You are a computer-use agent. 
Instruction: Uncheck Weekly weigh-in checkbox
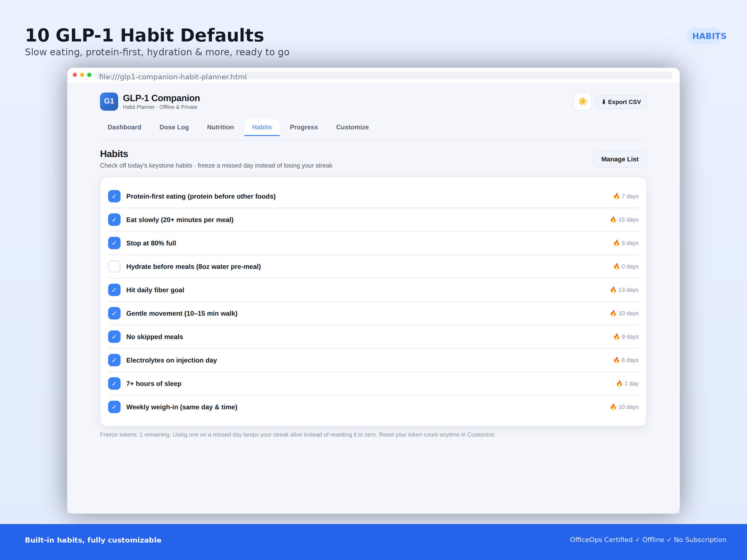114,407
